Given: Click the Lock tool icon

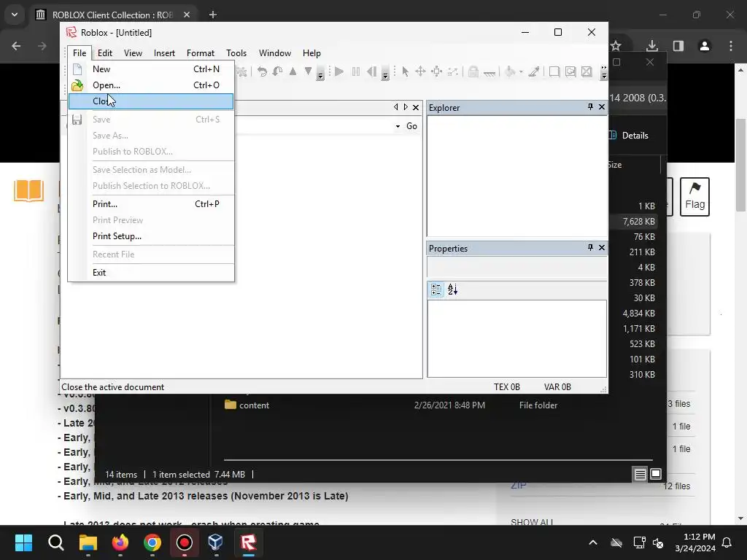Looking at the screenshot, I should (473, 72).
